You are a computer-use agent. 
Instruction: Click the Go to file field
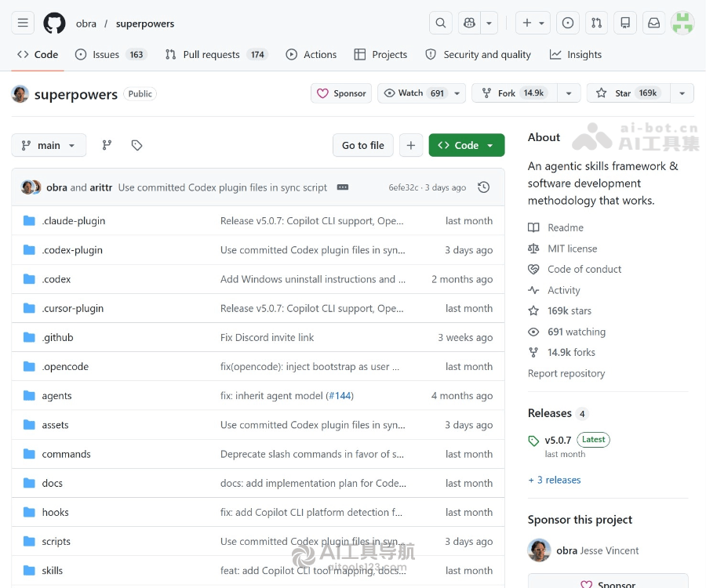[x=363, y=145]
